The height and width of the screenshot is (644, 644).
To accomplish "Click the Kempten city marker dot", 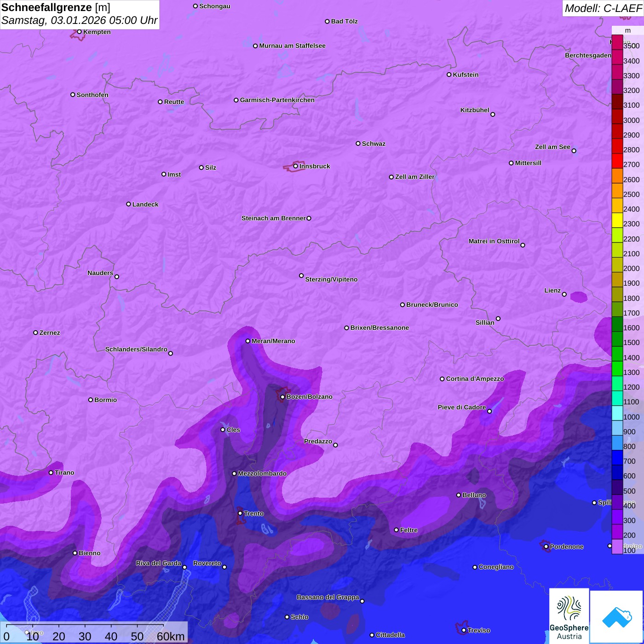I will click(x=79, y=32).
